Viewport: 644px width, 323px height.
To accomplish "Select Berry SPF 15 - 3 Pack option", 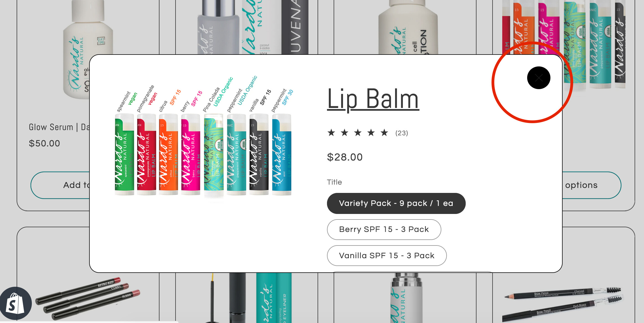I will point(384,229).
